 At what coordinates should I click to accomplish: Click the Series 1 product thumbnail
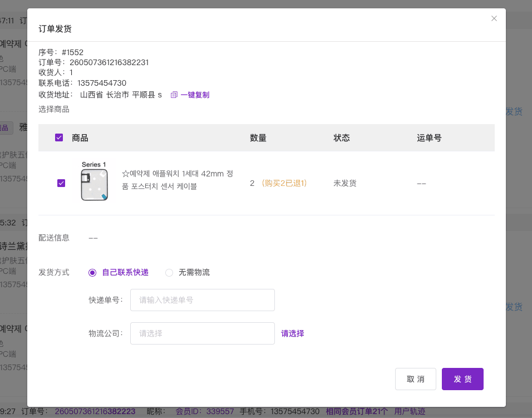click(x=94, y=181)
